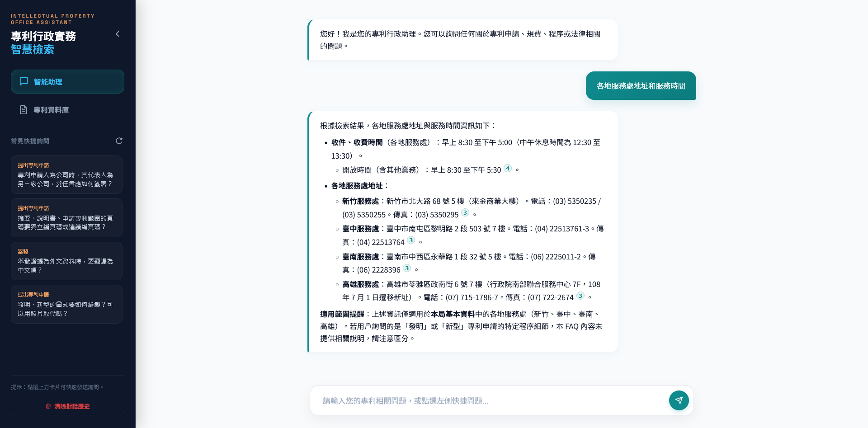
Task: Click the 適用範圍提醒 bold text
Action: pos(342,314)
